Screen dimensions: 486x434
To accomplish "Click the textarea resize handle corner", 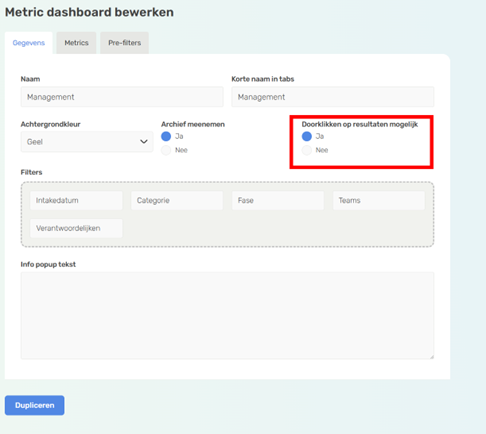I will (432, 357).
